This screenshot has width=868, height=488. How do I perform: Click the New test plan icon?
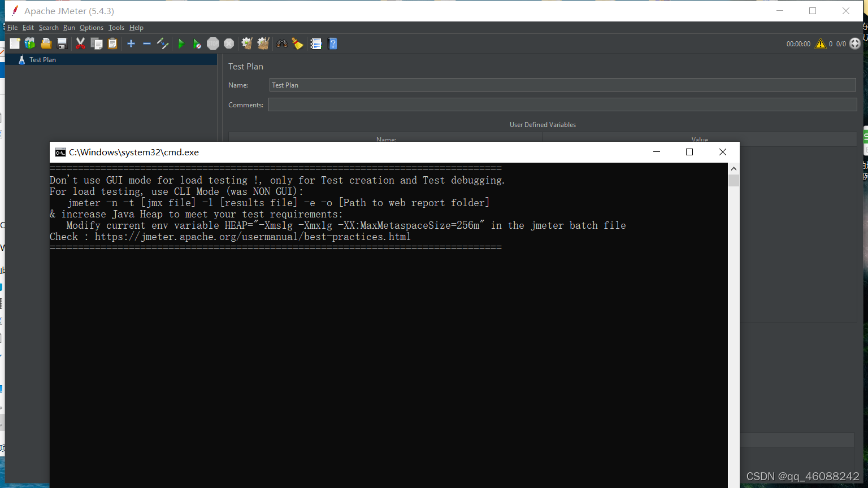[15, 43]
